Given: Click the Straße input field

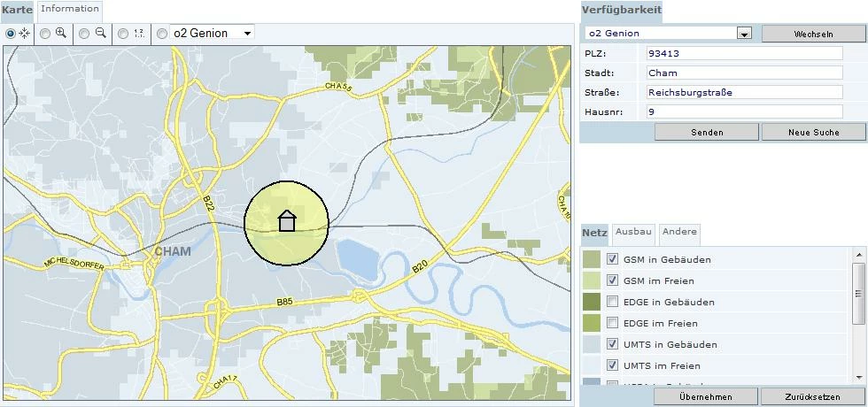Looking at the screenshot, I should click(x=745, y=92).
